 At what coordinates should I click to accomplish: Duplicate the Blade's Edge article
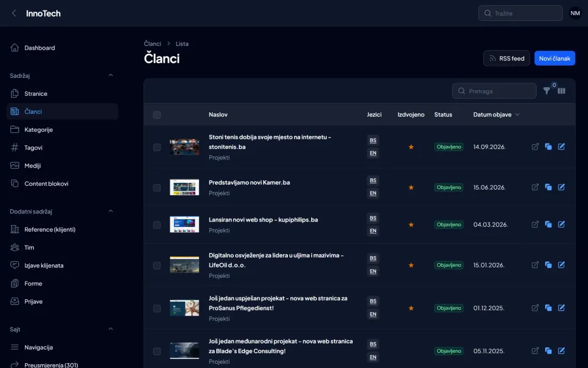click(x=548, y=351)
